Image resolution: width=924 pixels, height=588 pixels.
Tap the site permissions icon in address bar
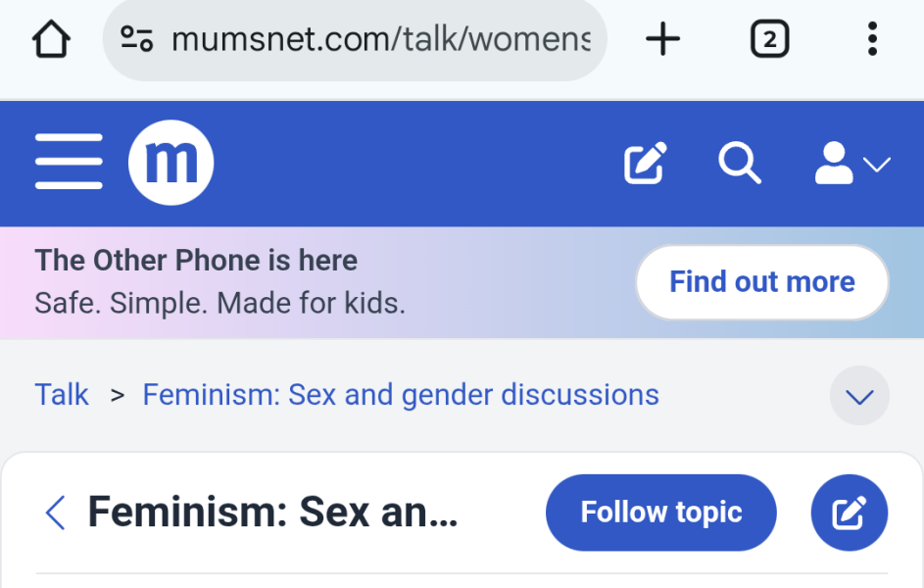pyautogui.click(x=137, y=38)
